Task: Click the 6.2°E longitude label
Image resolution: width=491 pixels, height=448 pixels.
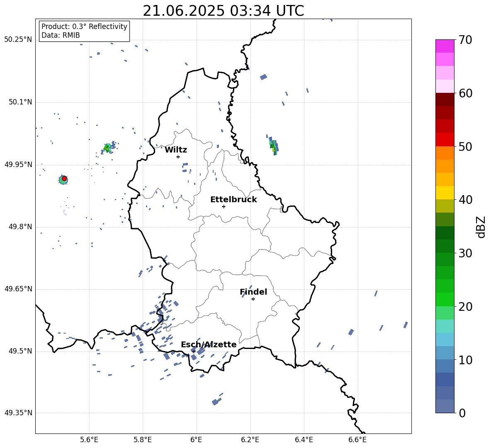Action: click(x=250, y=440)
